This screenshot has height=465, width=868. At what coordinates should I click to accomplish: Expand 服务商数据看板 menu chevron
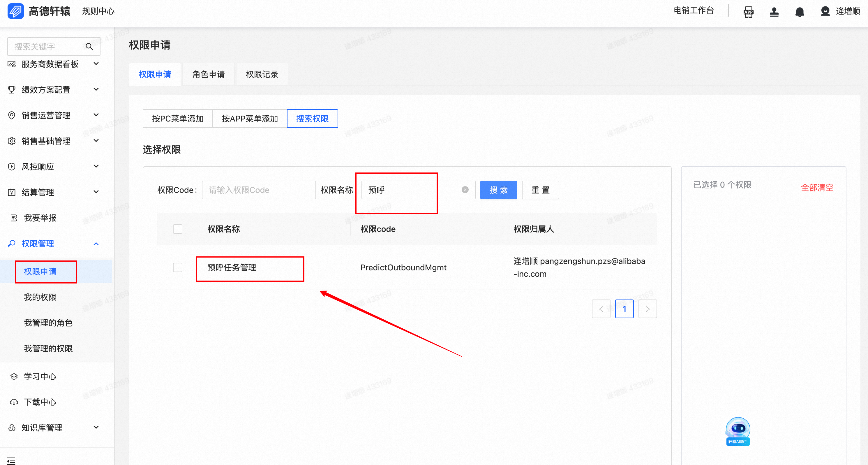(x=96, y=64)
